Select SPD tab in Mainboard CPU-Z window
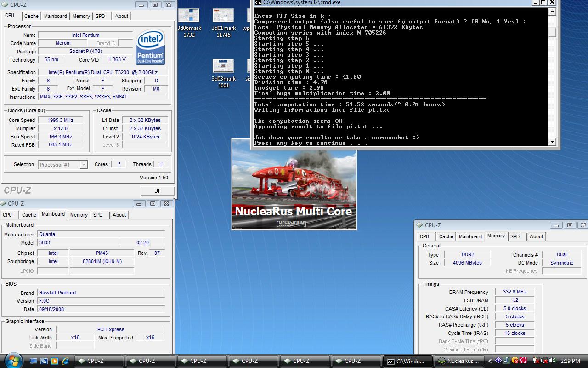 tap(98, 215)
